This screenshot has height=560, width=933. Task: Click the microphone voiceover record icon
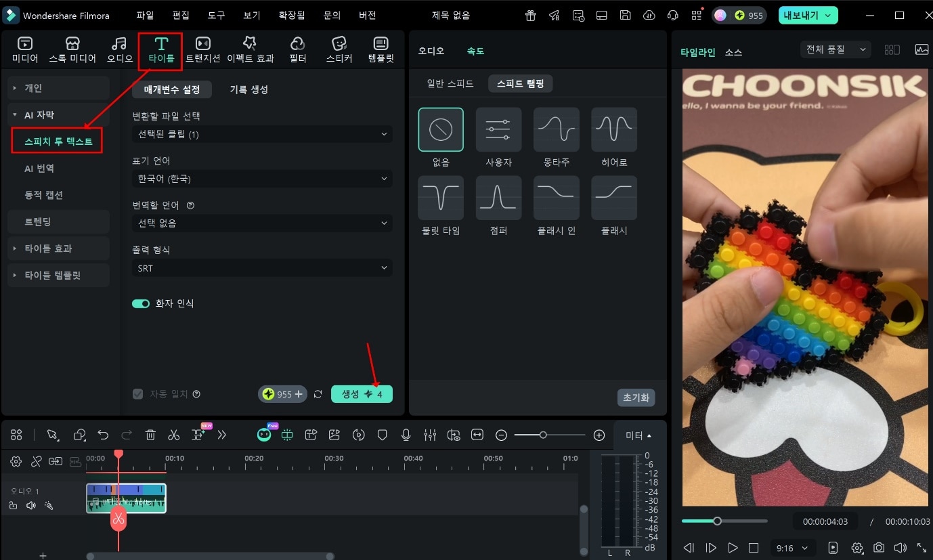point(406,435)
